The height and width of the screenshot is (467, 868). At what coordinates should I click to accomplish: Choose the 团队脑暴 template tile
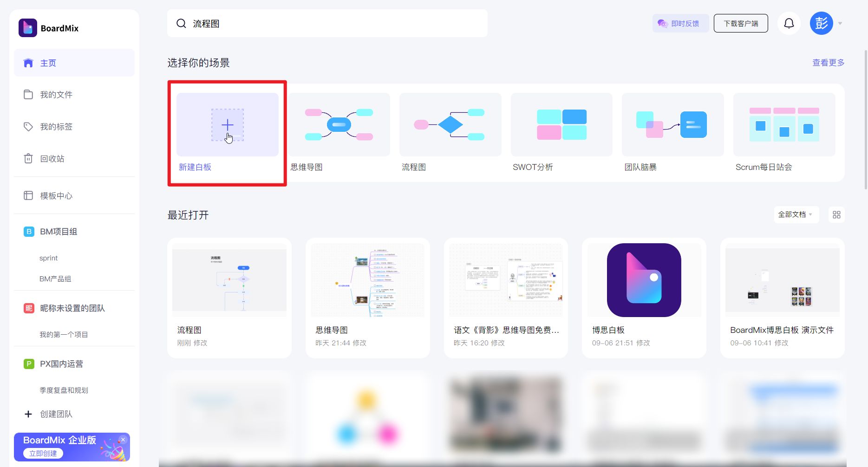pyautogui.click(x=673, y=124)
